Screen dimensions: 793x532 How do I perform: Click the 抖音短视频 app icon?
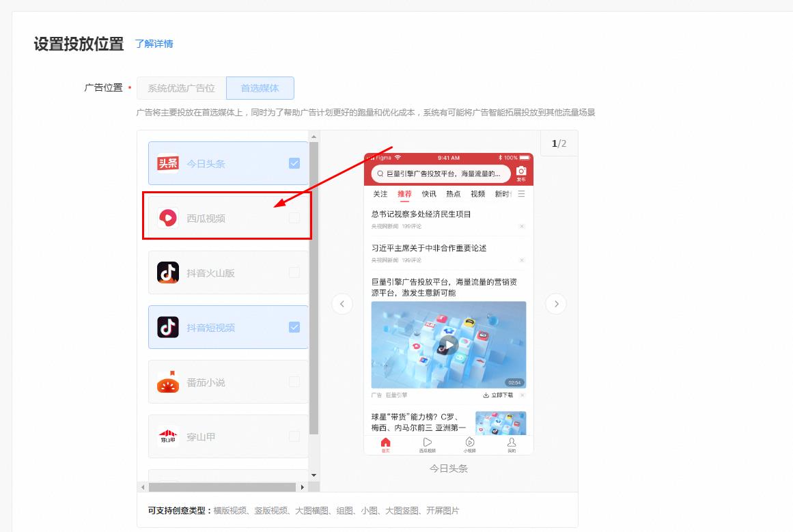pyautogui.click(x=168, y=327)
